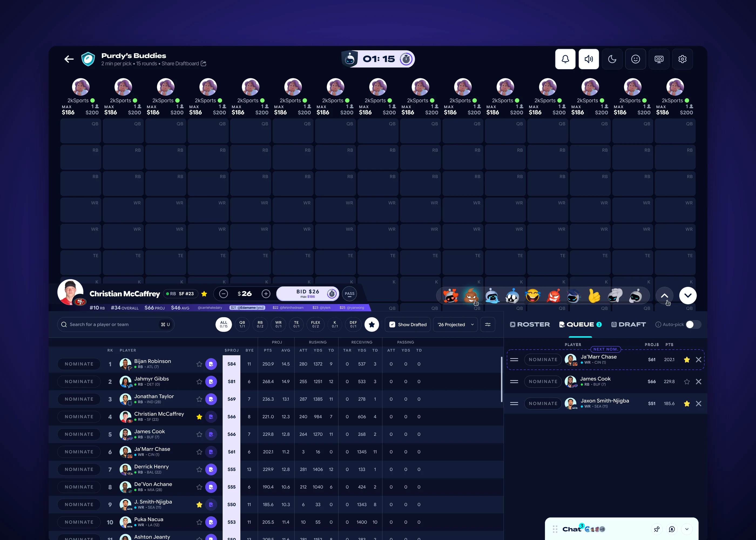Toggle the Auto-pick switch
This screenshot has height=540, width=756.
pos(693,325)
